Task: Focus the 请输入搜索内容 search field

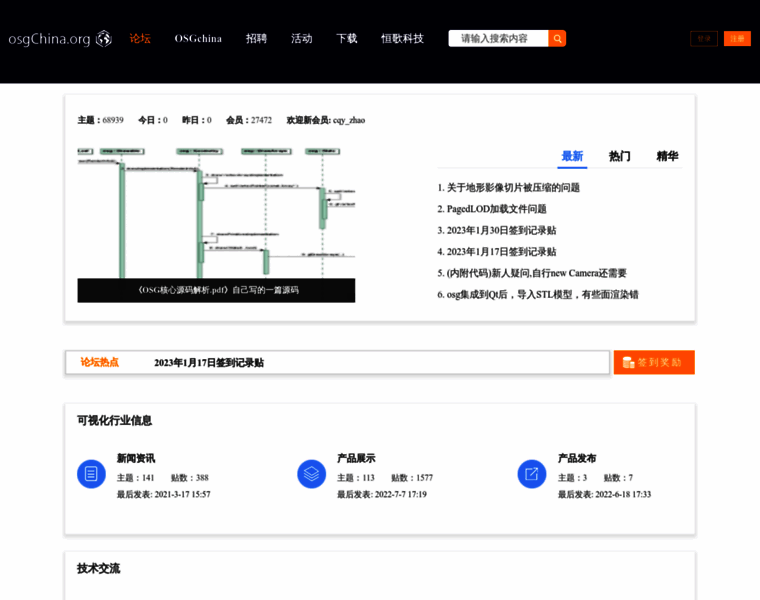Action: 497,38
